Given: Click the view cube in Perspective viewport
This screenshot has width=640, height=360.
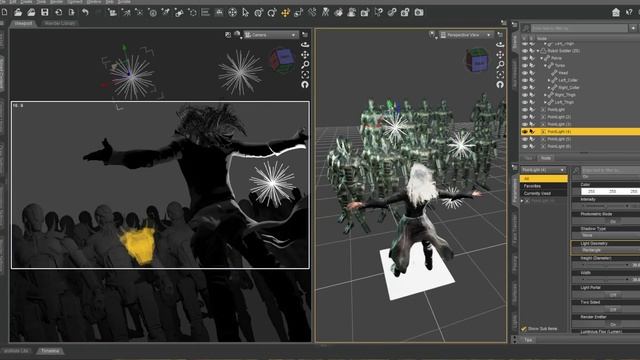Looking at the screenshot, I should point(477,60).
